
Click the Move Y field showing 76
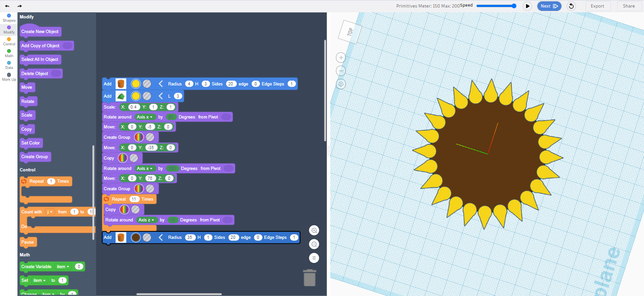click(151, 178)
